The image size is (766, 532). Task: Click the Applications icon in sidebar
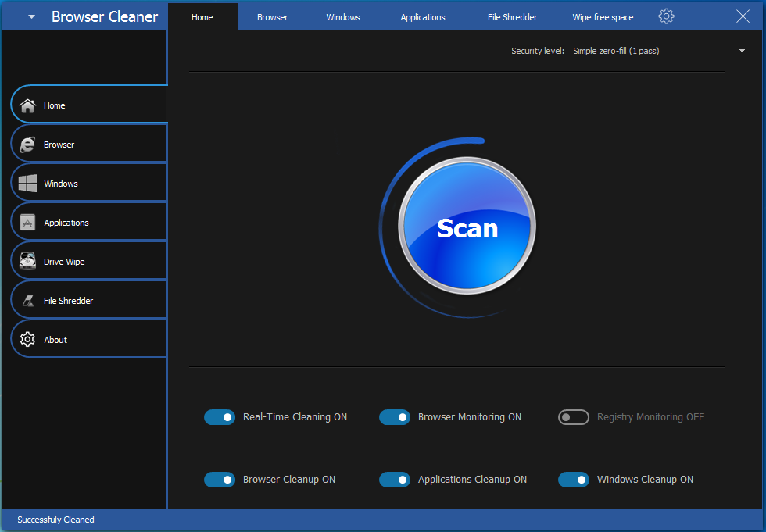(27, 223)
